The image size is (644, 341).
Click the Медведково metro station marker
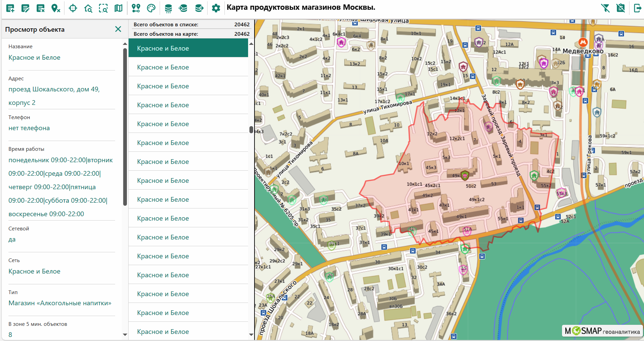(x=583, y=42)
